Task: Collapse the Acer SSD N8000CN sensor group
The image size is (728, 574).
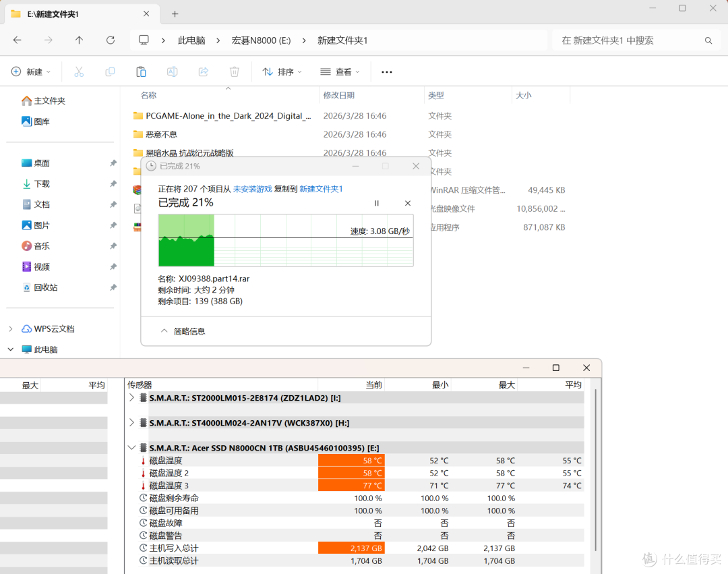Action: pos(131,448)
